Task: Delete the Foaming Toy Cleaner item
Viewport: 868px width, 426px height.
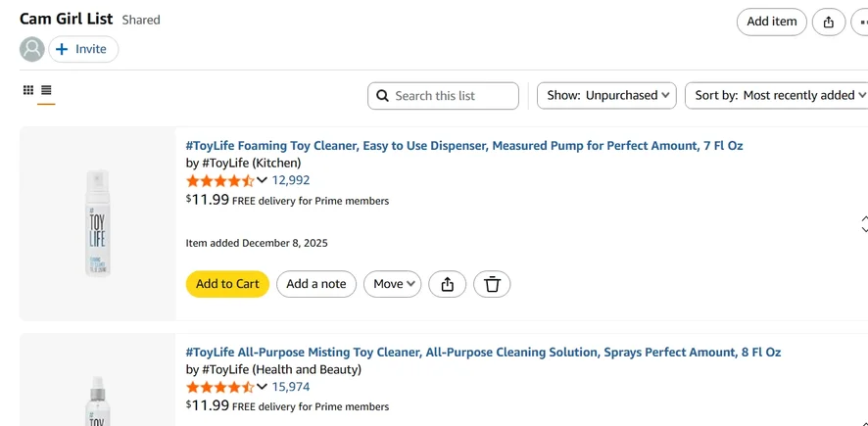Action: coord(492,284)
